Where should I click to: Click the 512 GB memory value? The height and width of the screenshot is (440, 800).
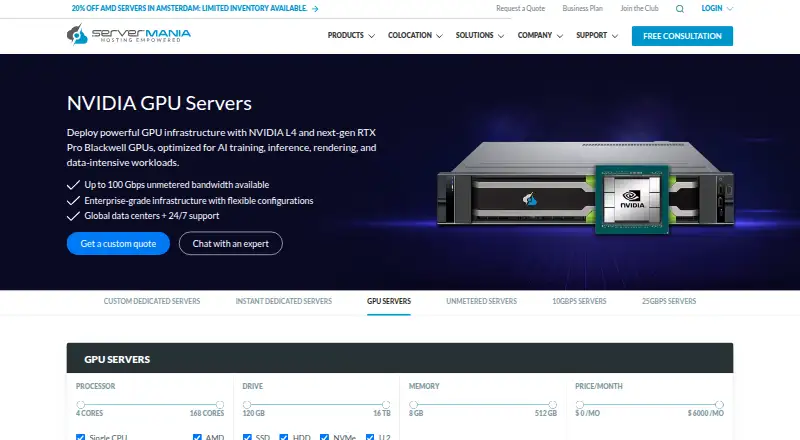pyautogui.click(x=546, y=413)
